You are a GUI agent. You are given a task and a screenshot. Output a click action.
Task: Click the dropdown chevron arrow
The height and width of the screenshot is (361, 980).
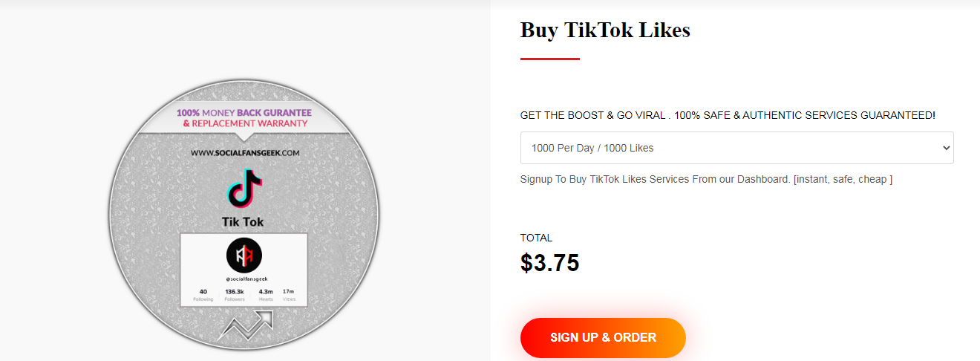(946, 148)
